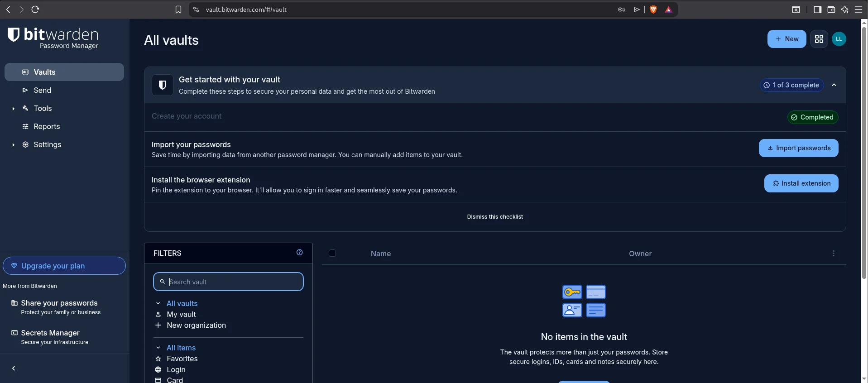Click Import passwords button
Screen dimensions: 868x383
tap(798, 148)
